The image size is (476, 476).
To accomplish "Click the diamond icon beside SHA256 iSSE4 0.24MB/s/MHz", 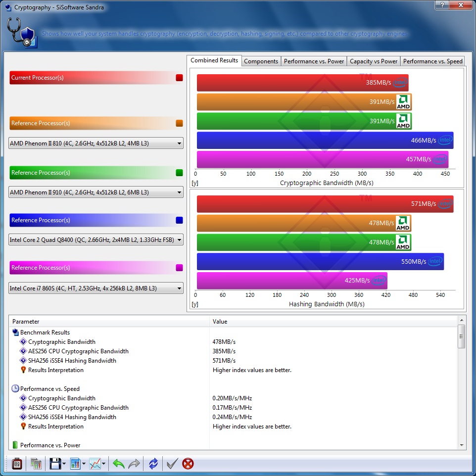I will click(x=23, y=417).
